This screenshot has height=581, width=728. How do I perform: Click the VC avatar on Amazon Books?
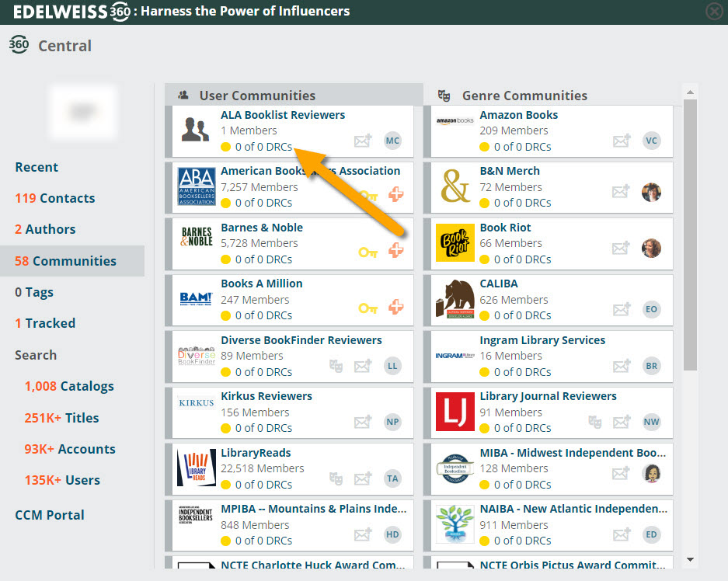point(651,141)
